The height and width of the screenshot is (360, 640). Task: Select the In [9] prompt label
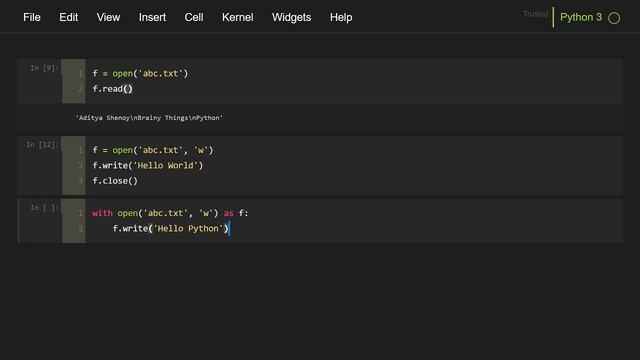pyautogui.click(x=44, y=68)
